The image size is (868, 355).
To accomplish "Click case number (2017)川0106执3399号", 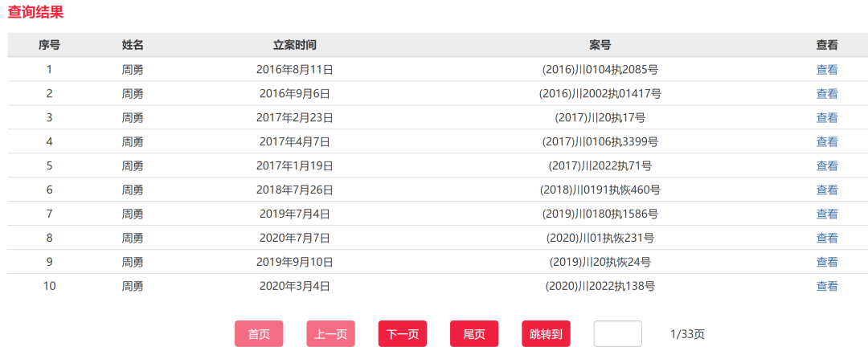I will [x=600, y=141].
